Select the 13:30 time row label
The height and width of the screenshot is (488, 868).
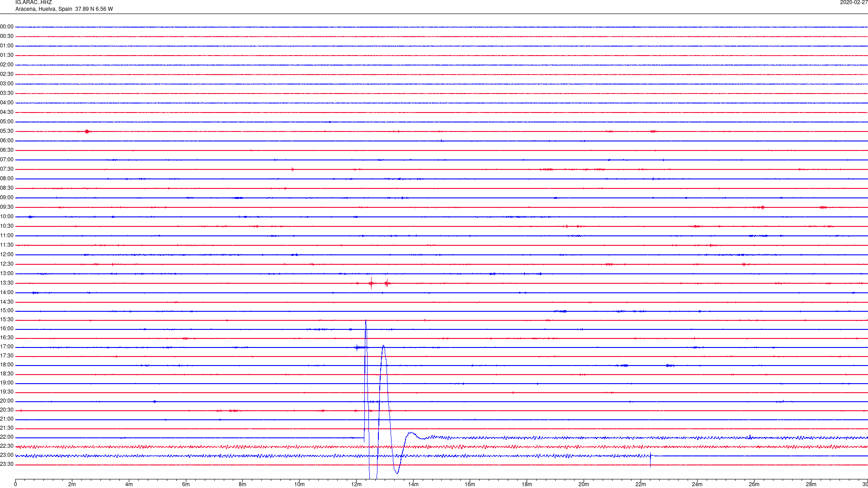[7, 283]
